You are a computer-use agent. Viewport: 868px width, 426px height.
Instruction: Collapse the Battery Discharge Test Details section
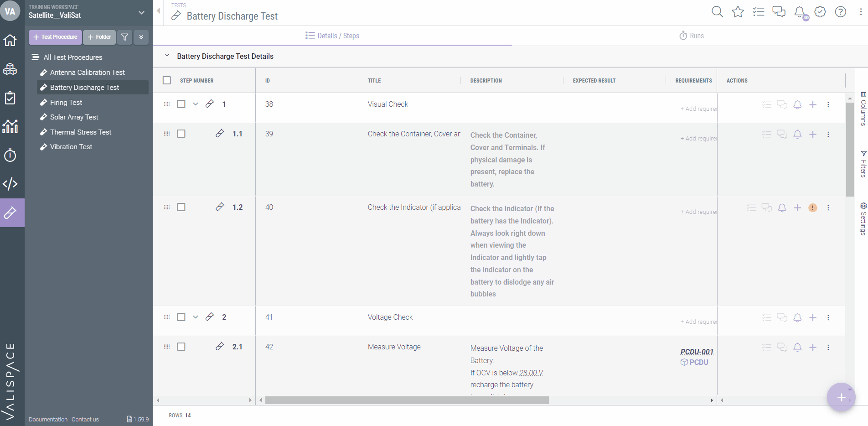pyautogui.click(x=167, y=56)
